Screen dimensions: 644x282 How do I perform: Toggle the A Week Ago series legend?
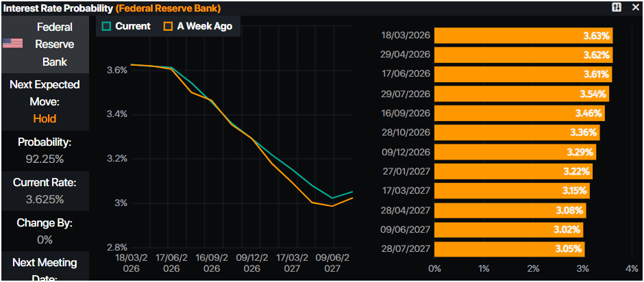198,26
